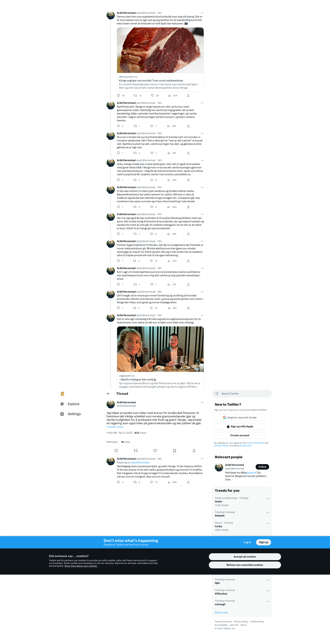The height and width of the screenshot is (644, 330).
Task: Open more options for the tinder trend
Action: [x=267, y=498]
